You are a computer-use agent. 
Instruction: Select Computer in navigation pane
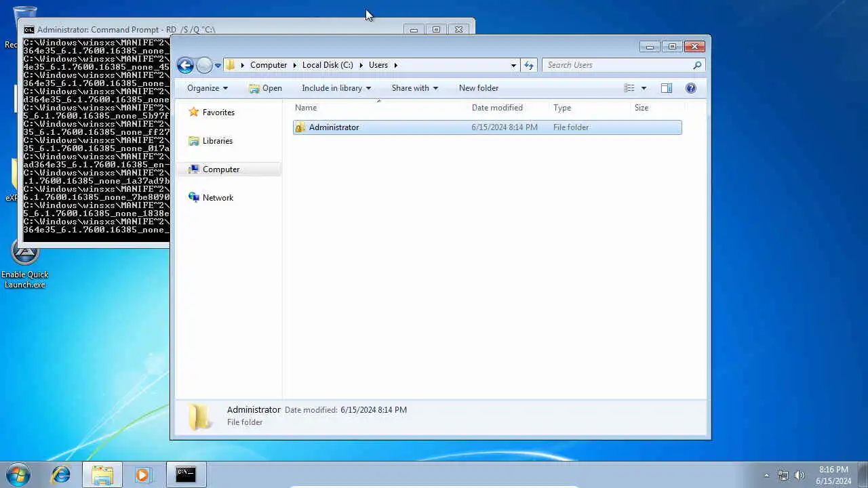[x=214, y=169]
